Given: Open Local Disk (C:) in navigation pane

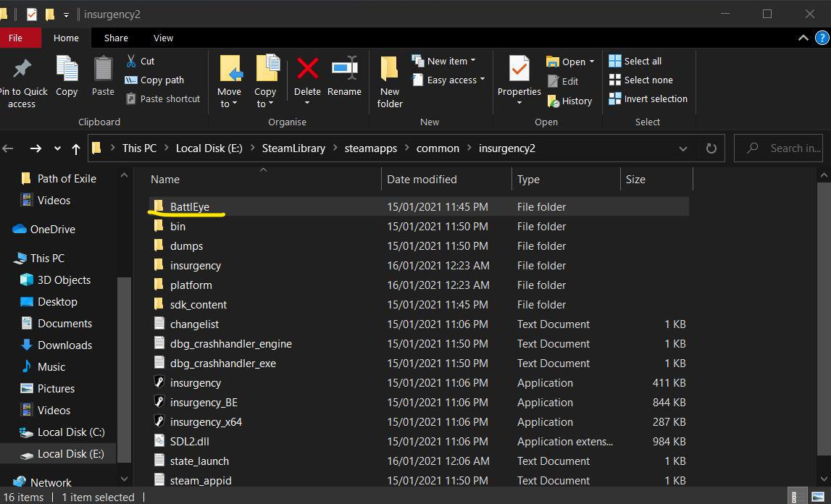Looking at the screenshot, I should (x=71, y=432).
